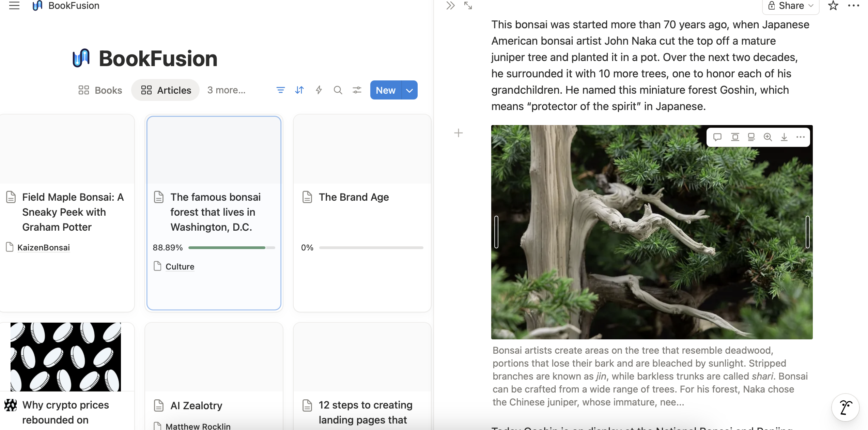Open Why crypto prices rebounded article
868x430 pixels.
[66, 412]
